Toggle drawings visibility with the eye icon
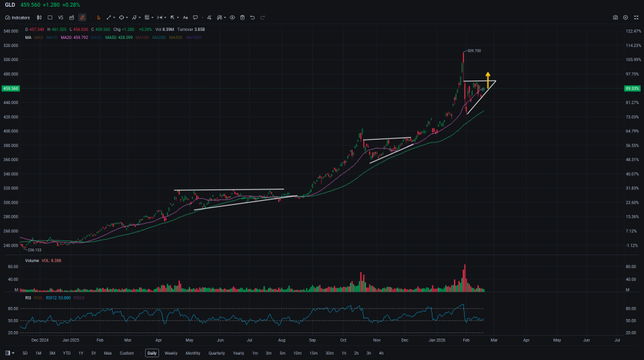The width and height of the screenshot is (644, 360). [232, 17]
